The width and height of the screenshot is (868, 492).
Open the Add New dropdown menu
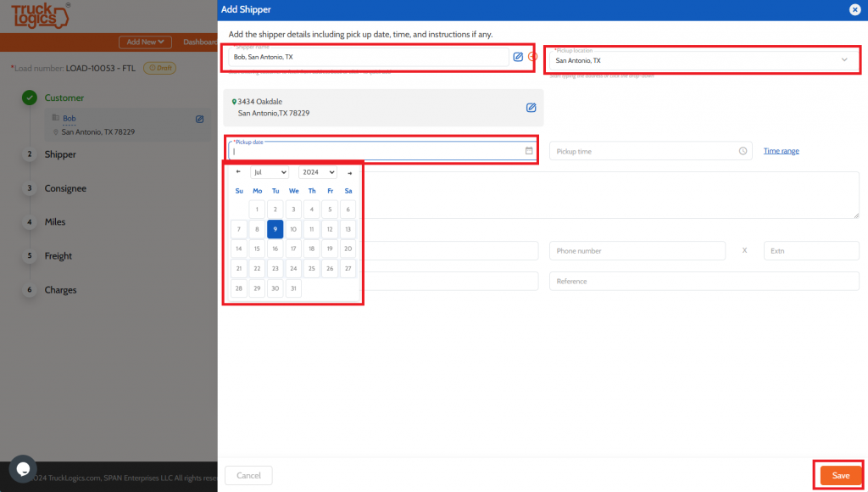pyautogui.click(x=145, y=42)
